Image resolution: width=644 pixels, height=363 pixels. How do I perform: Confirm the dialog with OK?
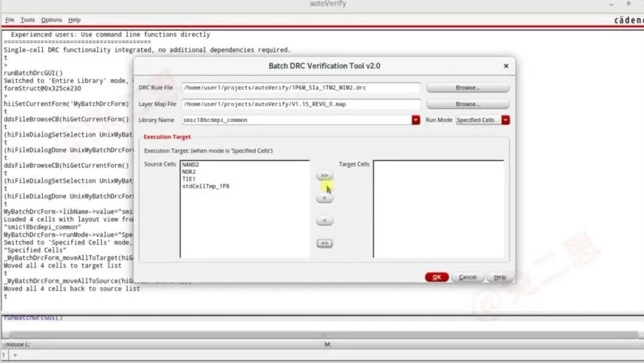coord(437,277)
